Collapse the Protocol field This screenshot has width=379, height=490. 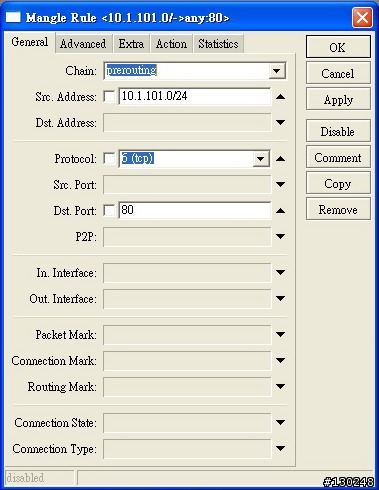281,159
